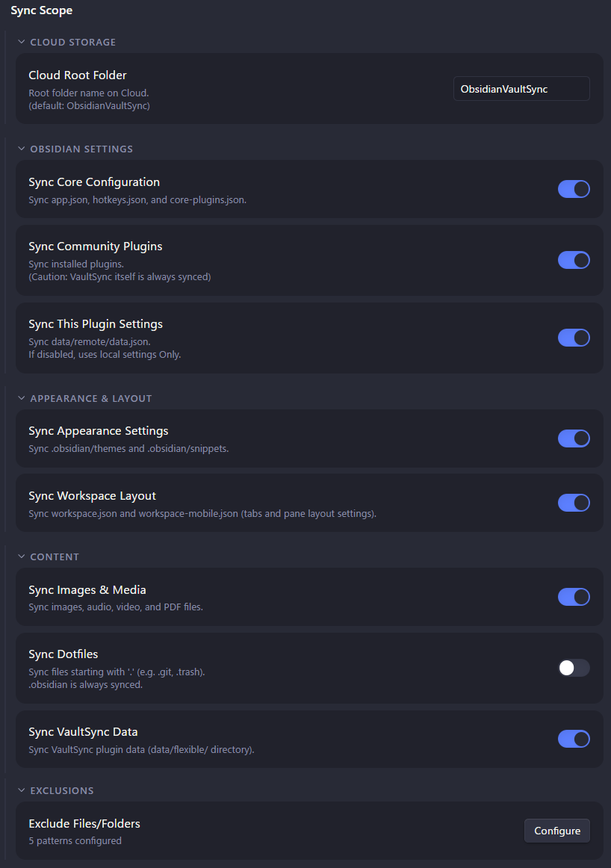Click the Exclude Files/Folders setting label
The height and width of the screenshot is (868, 611).
pos(84,823)
